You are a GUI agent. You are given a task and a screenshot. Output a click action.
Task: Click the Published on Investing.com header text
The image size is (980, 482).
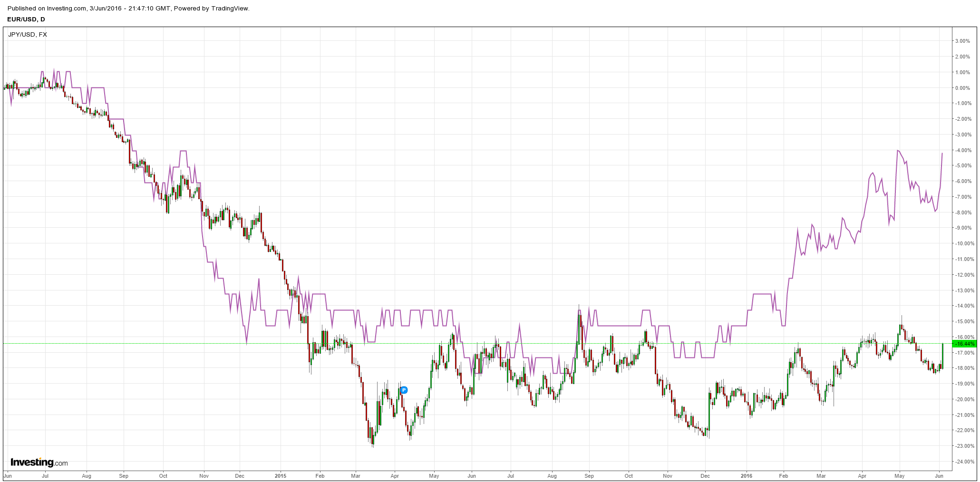click(47, 9)
